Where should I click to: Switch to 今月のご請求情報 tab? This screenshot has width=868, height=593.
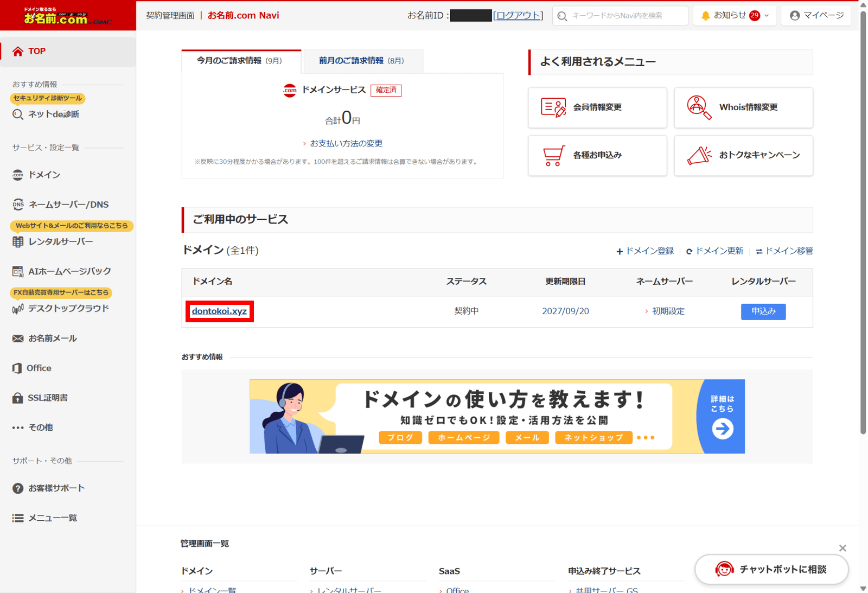(x=241, y=61)
